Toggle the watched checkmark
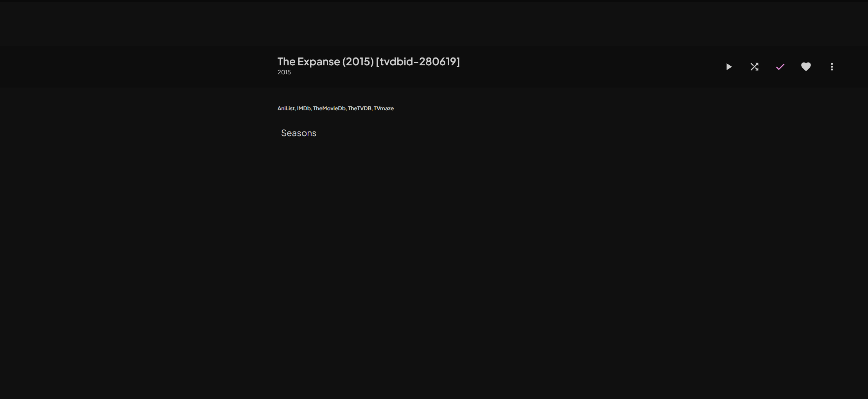 coord(780,67)
